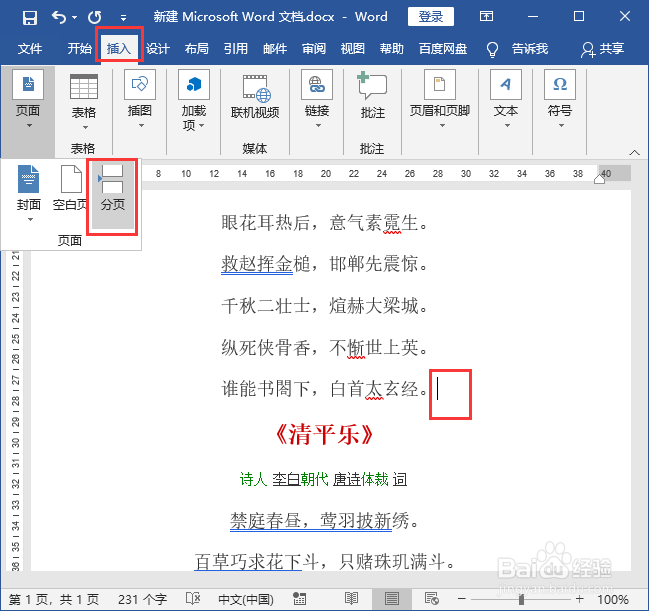
Task: Open the 文件 tab
Action: [x=30, y=48]
